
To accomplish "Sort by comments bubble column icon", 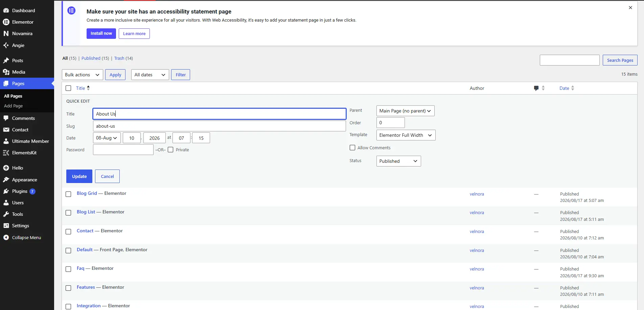I will tap(536, 88).
